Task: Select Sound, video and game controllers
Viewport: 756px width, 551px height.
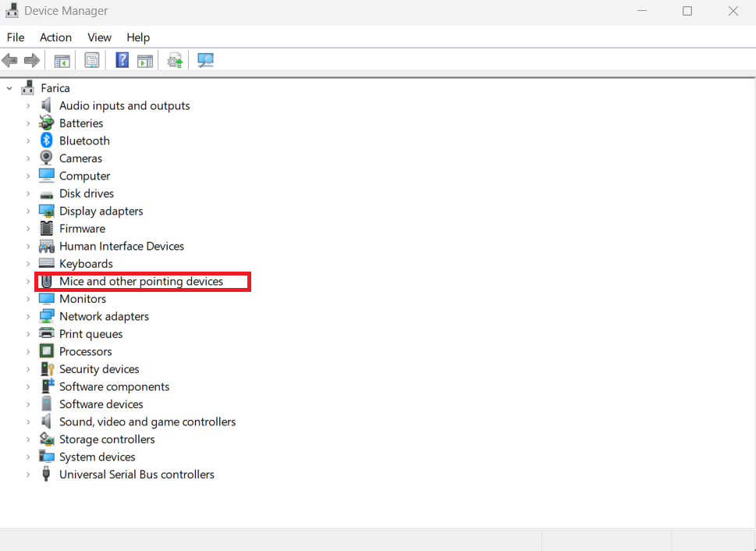Action: (147, 421)
